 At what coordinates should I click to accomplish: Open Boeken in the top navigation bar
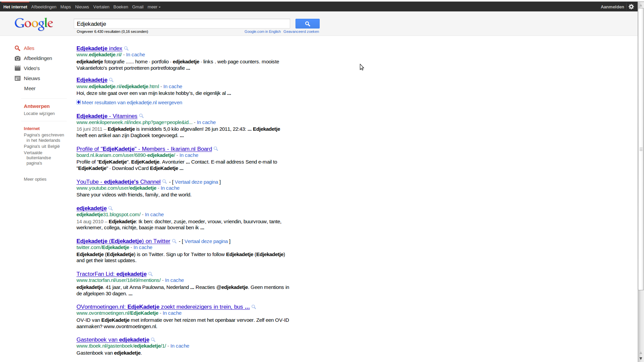pyautogui.click(x=121, y=7)
